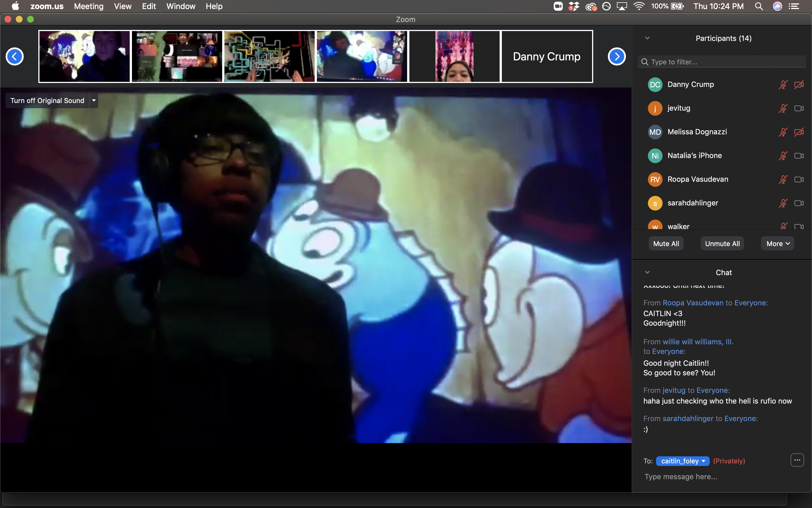The height and width of the screenshot is (508, 812).
Task: Open Notification Center list icon
Action: coord(794,6)
